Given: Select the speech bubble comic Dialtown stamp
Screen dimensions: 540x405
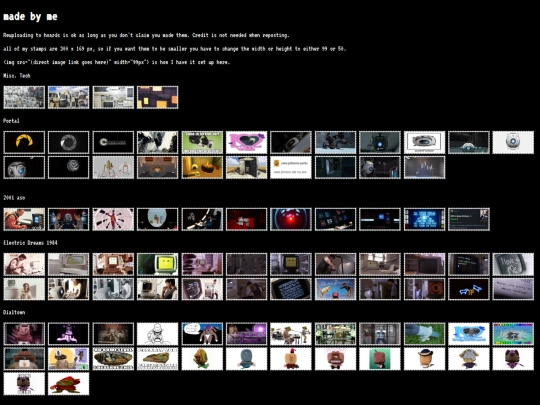Looking at the screenshot, I should tap(202, 334).
